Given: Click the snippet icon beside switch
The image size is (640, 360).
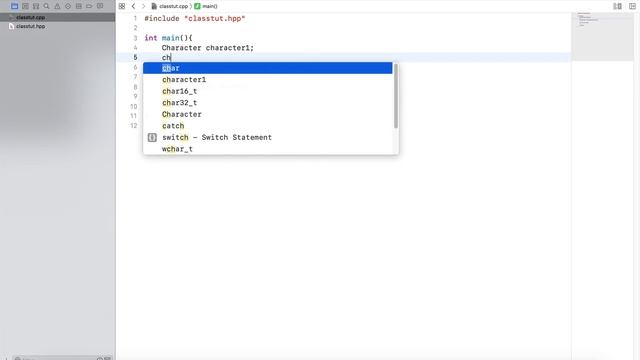Looking at the screenshot, I should [152, 138].
